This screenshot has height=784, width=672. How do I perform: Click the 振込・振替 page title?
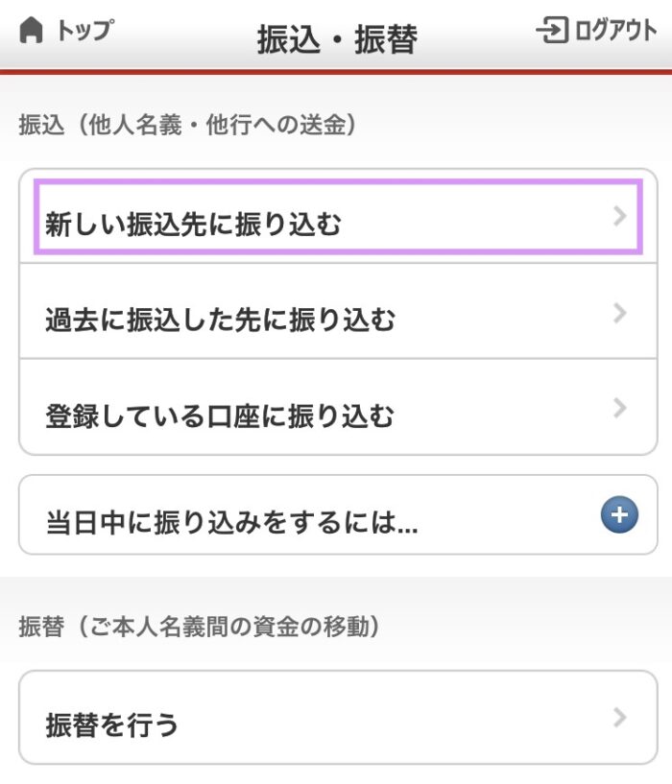[337, 39]
